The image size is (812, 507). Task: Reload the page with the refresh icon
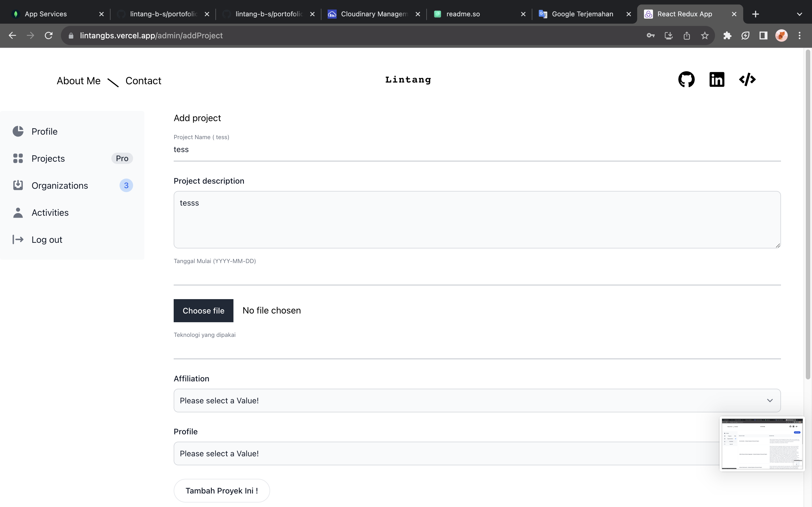click(49, 35)
